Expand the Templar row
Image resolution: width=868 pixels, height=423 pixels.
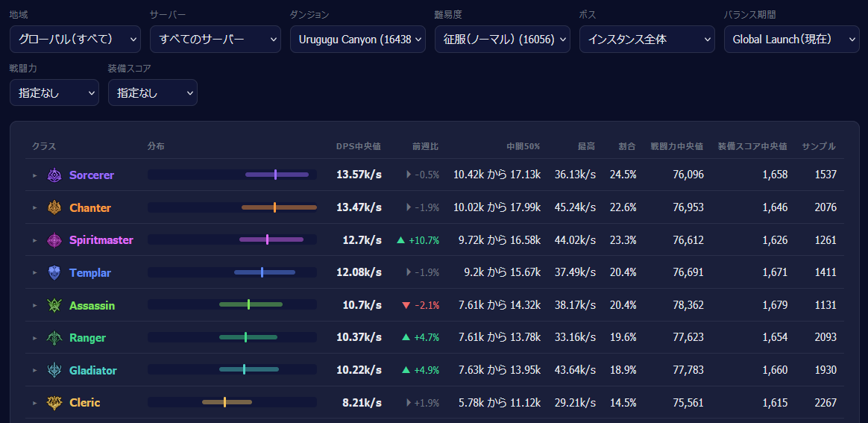coord(35,272)
